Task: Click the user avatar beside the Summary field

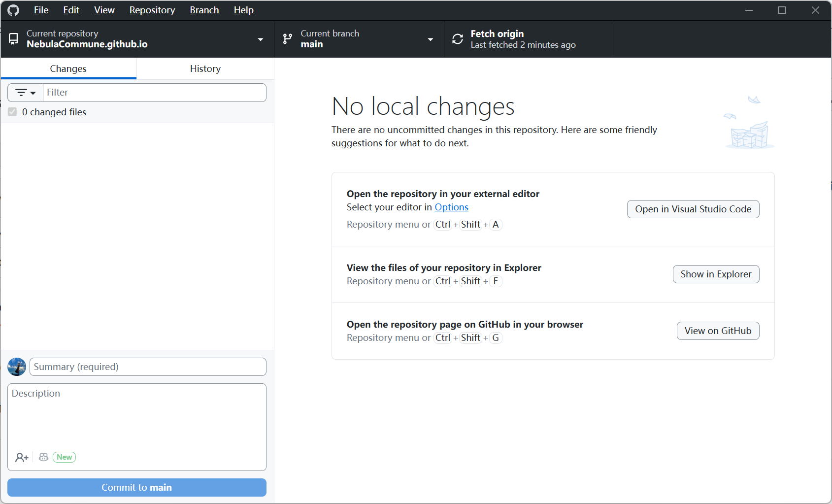Action: (16, 367)
